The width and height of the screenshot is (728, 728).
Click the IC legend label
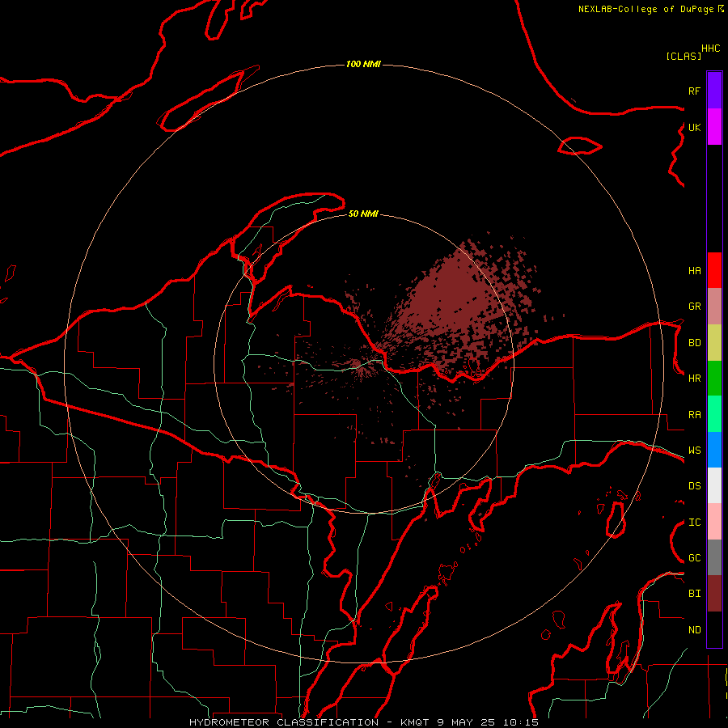click(694, 523)
